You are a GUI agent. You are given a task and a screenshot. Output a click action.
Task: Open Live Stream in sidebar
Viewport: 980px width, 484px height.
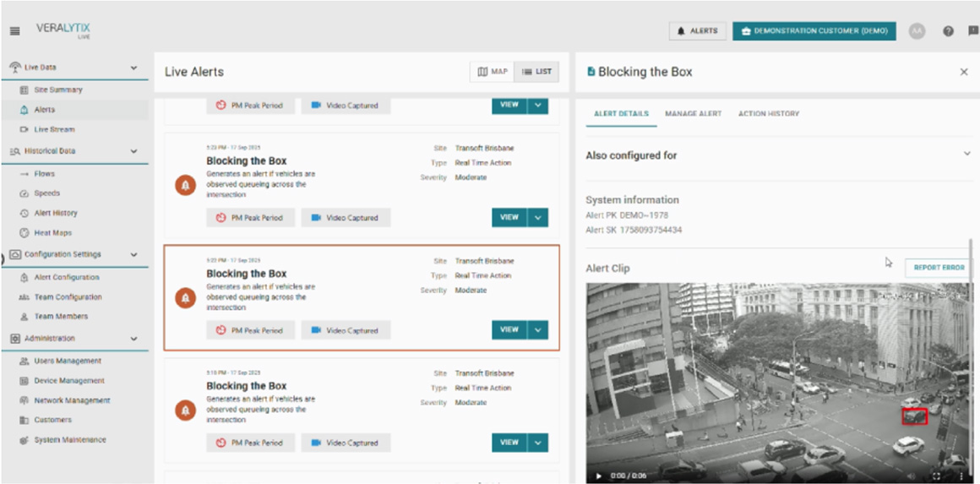54,130
